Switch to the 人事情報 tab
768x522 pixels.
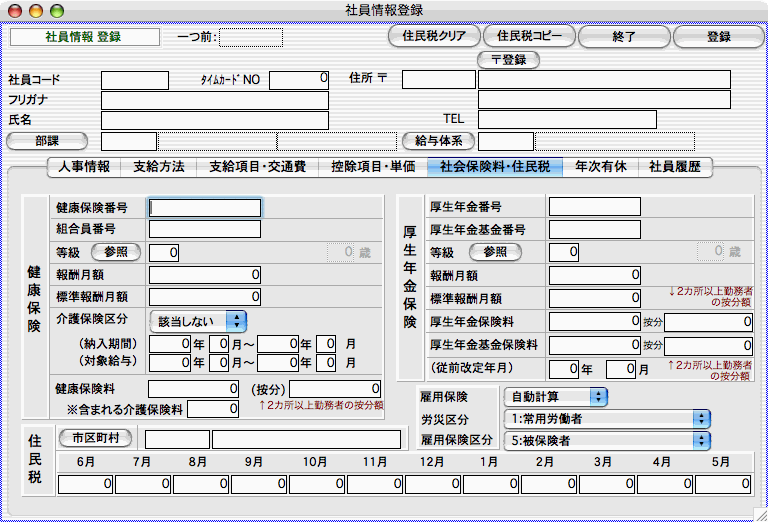click(84, 167)
